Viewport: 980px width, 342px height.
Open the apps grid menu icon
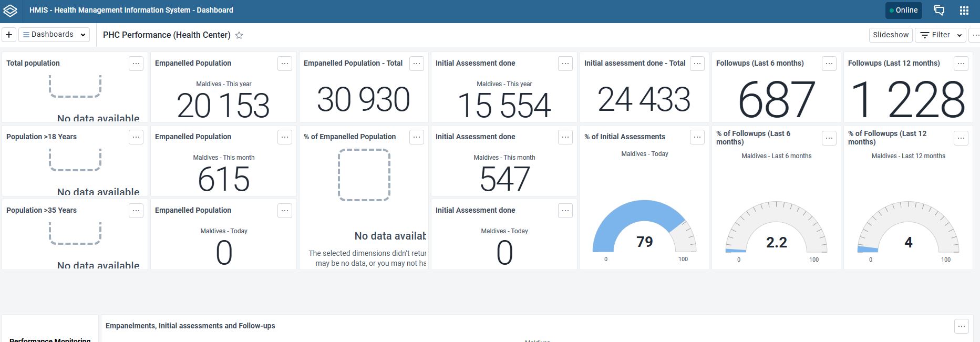click(964, 11)
